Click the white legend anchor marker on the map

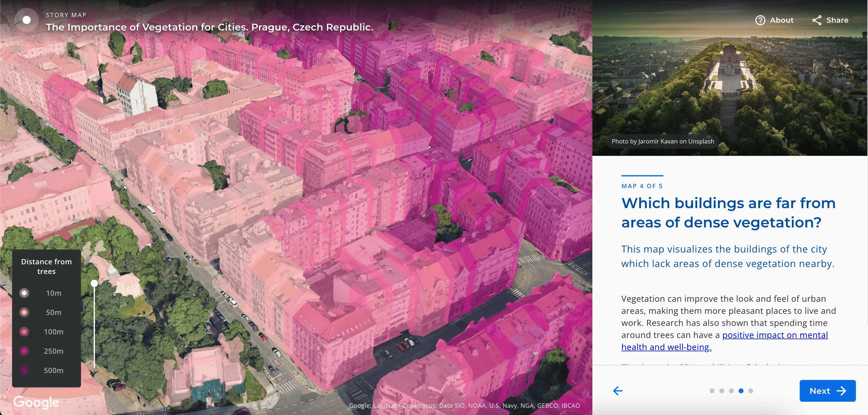point(94,283)
